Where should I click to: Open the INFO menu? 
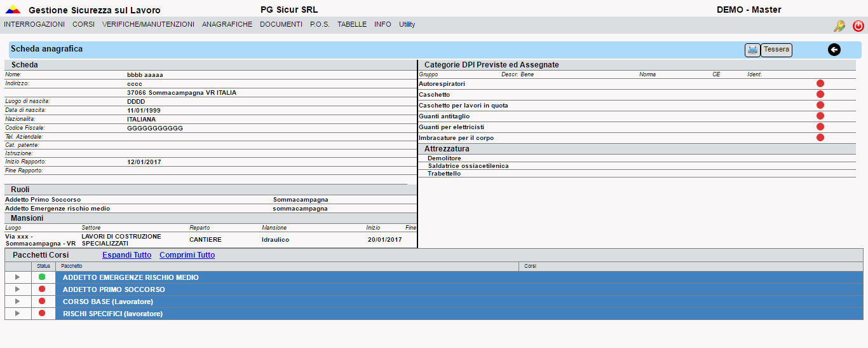click(x=383, y=24)
